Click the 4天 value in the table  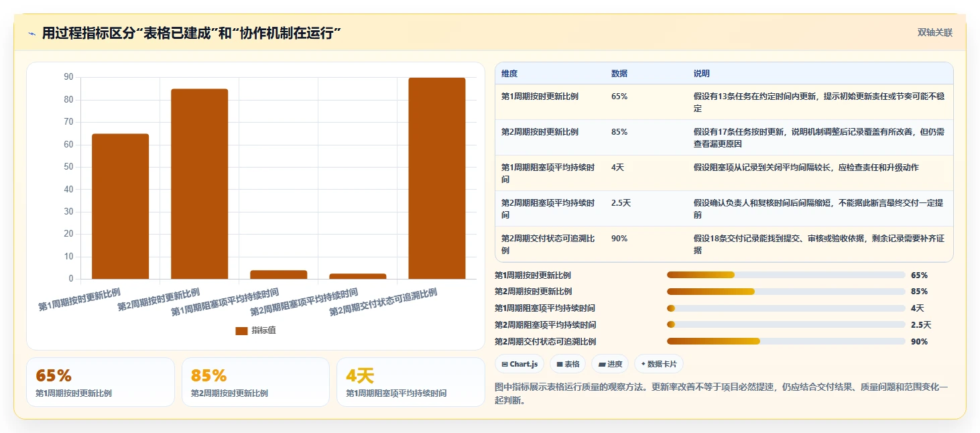(x=617, y=168)
